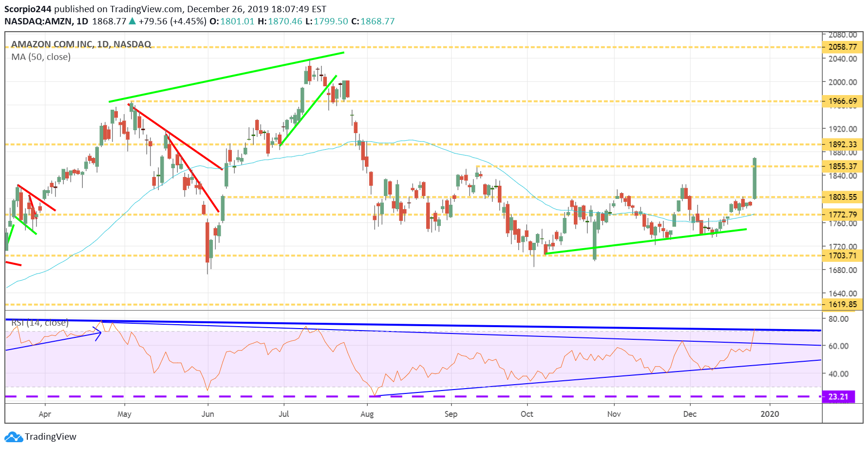This screenshot has width=868, height=450.
Task: Click the high price H:1870.46 value
Action: 280,21
